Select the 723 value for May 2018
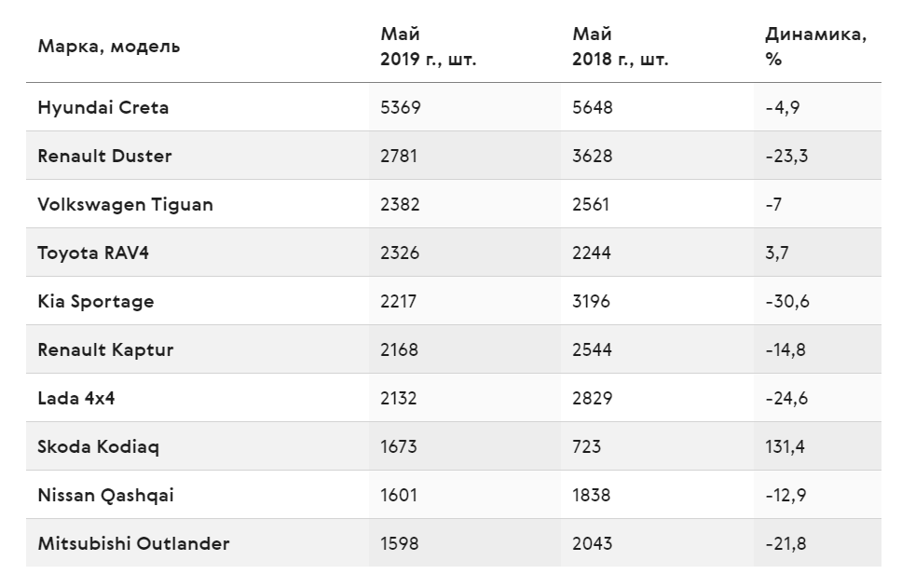Image resolution: width=902 pixels, height=588 pixels. (586, 447)
